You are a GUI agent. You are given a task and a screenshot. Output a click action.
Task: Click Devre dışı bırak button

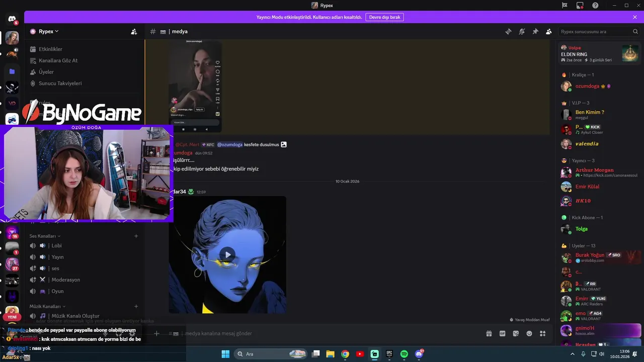point(384,17)
